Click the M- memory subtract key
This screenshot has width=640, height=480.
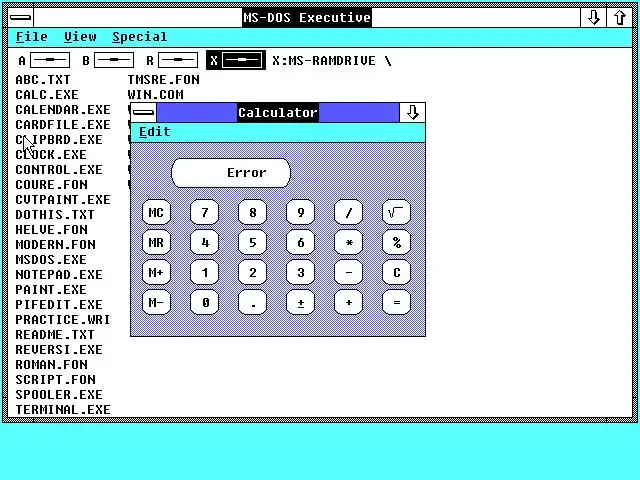coord(156,302)
